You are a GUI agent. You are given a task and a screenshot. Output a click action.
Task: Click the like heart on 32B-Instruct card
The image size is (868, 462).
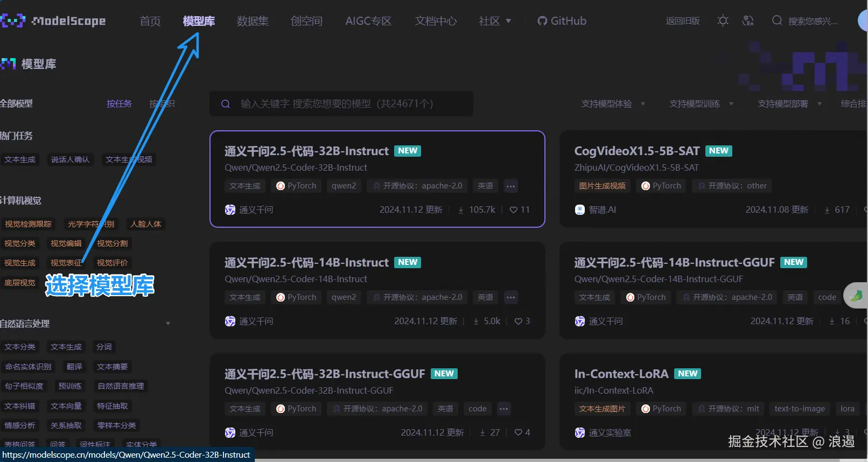(513, 210)
